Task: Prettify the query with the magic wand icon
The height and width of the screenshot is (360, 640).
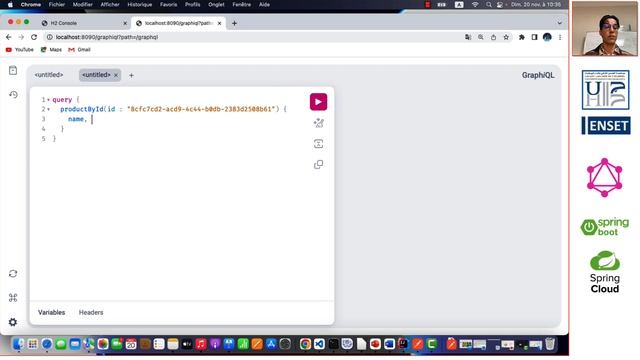Action: (318, 123)
